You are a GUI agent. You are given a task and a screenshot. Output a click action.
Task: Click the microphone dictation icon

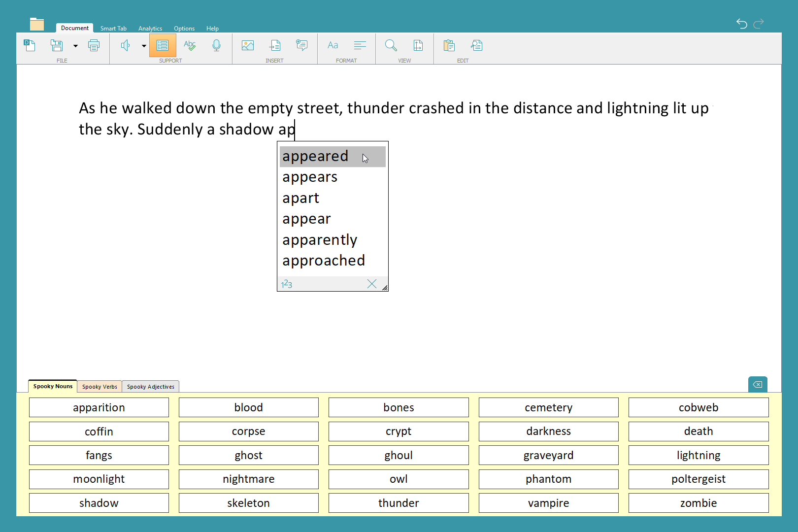click(x=216, y=46)
